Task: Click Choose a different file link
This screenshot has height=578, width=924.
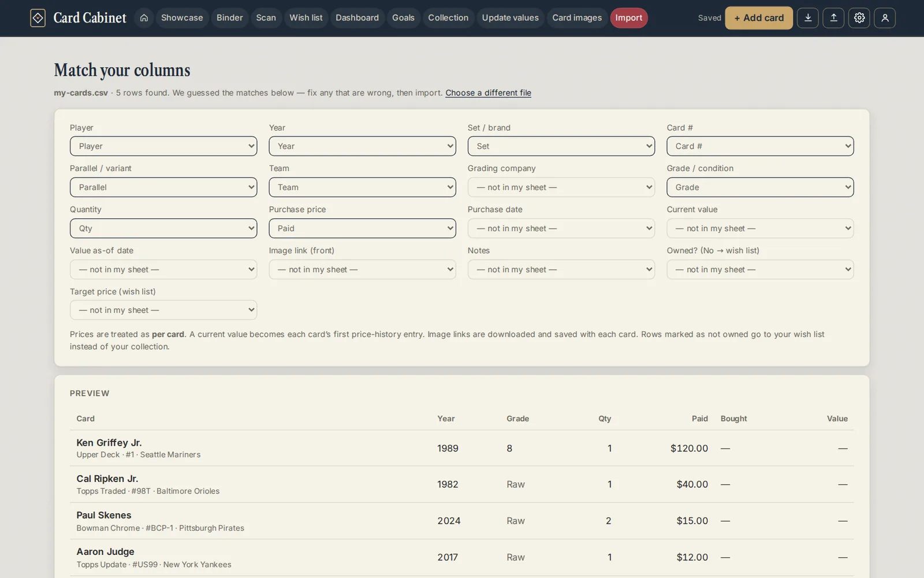Action: tap(488, 92)
